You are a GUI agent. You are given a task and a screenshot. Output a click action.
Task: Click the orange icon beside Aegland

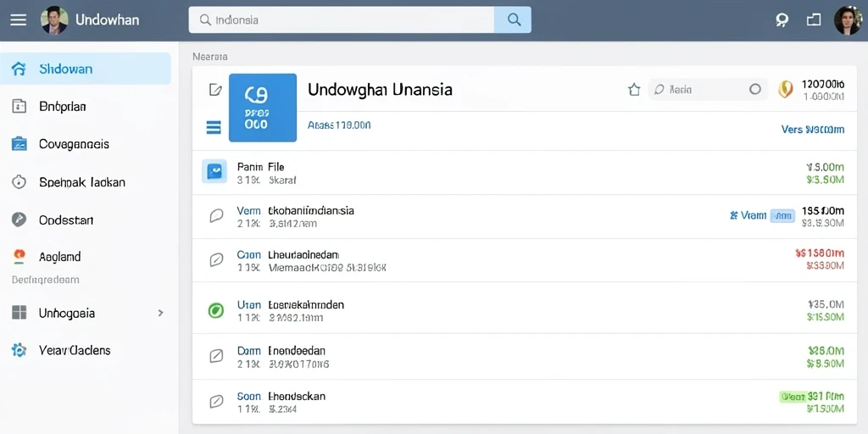19,256
